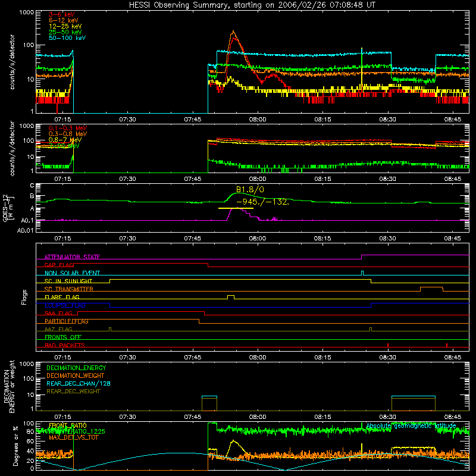Select the SC_IN_SUNLIGHT flag label
This screenshot has width=476, height=476.
click(x=68, y=281)
